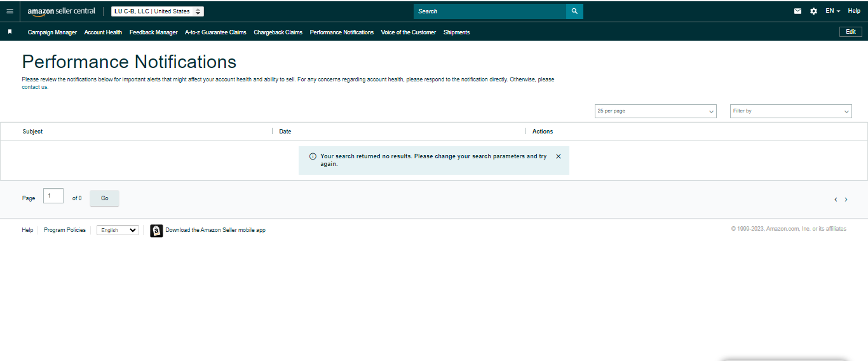Click the Subject column header

pos(32,132)
